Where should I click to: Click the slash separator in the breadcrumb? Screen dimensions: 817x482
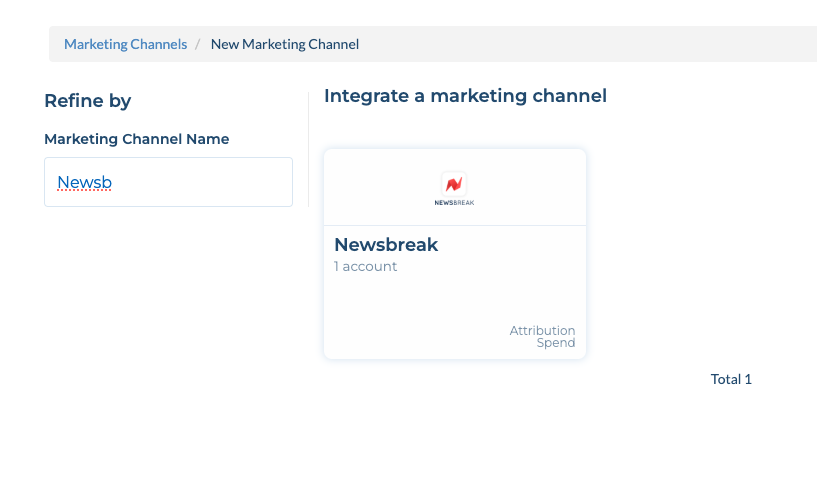click(x=197, y=44)
